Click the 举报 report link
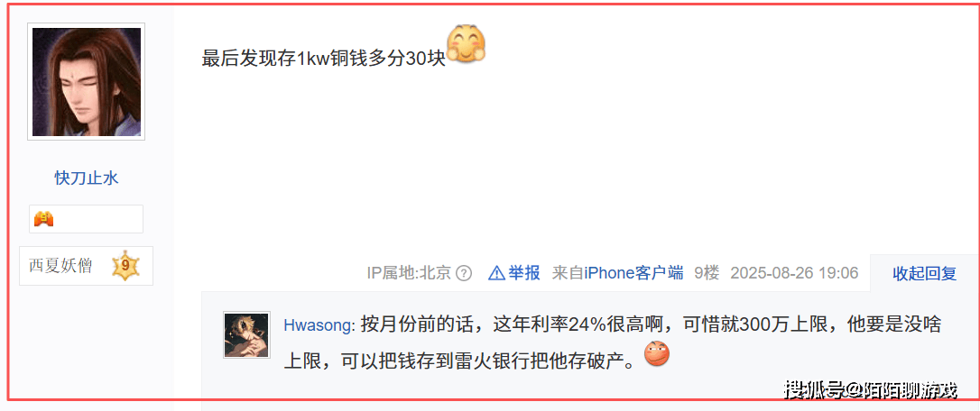 point(523,273)
